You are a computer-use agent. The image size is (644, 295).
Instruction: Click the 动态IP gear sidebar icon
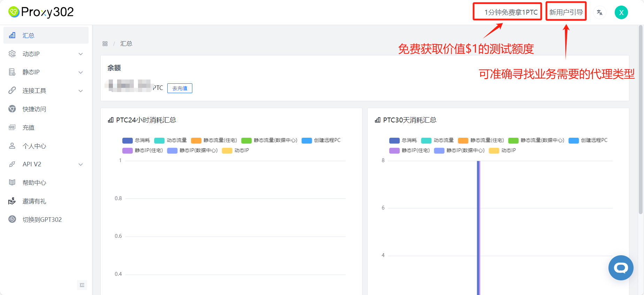tap(12, 54)
